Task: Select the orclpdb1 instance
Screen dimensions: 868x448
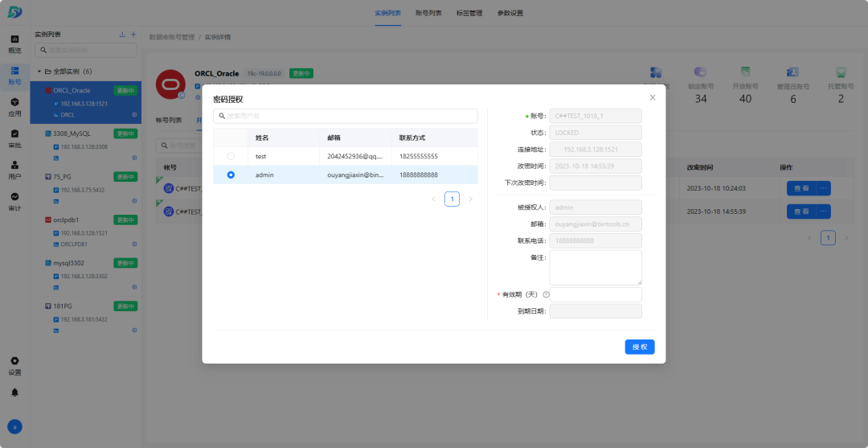Action: tap(86, 232)
